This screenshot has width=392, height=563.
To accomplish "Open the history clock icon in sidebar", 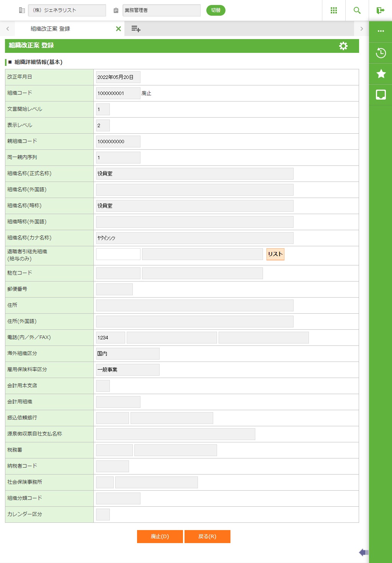I will 381,53.
